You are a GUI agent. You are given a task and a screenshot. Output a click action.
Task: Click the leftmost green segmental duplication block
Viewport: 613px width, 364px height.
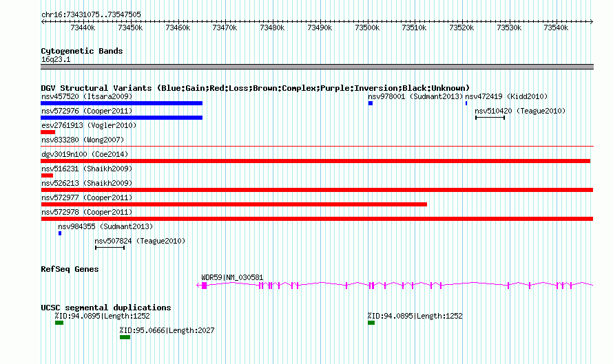pyautogui.click(x=59, y=323)
